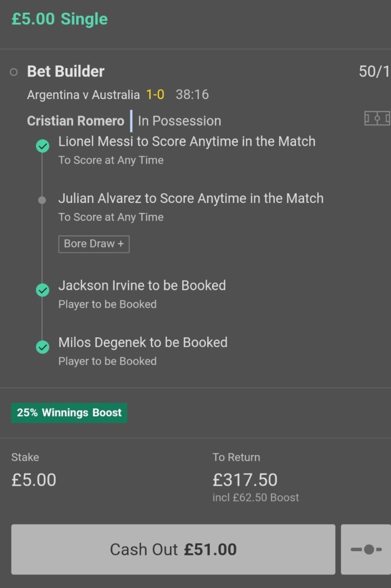Open the Argentina v Australia match
Screen dimensions: 391x588
click(83, 95)
